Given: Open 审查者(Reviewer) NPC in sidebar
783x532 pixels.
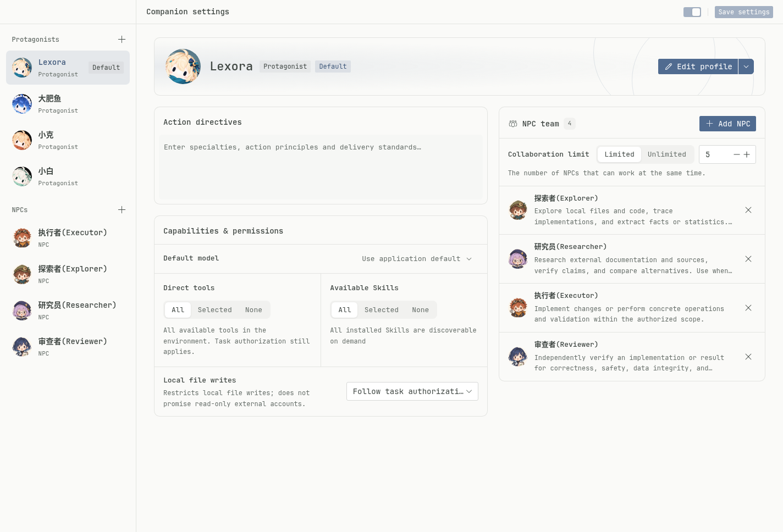Looking at the screenshot, I should coord(68,347).
